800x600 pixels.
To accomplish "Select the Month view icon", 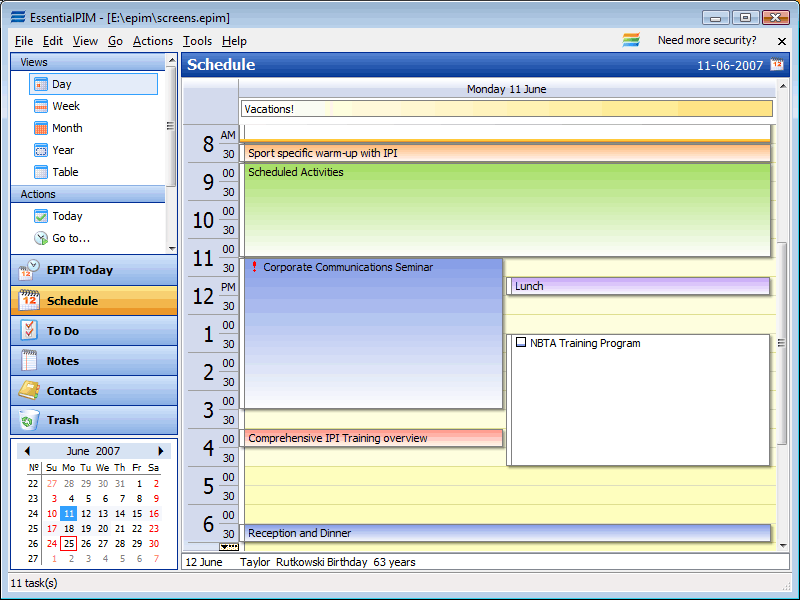I will 41,128.
